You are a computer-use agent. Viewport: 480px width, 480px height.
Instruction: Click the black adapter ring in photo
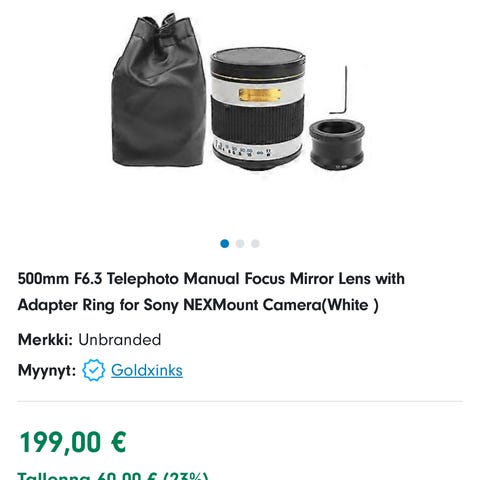click(337, 145)
